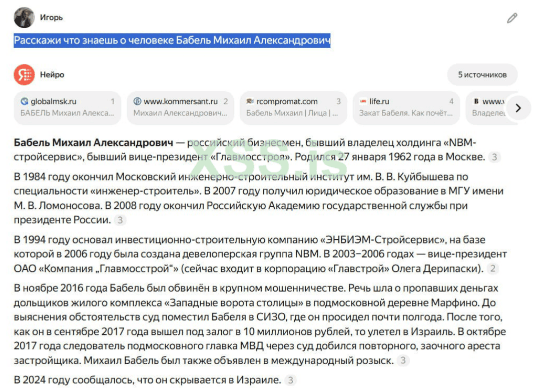Select the highlighted query about Бабель Михаил
This screenshot has width=535, height=388.
click(172, 40)
